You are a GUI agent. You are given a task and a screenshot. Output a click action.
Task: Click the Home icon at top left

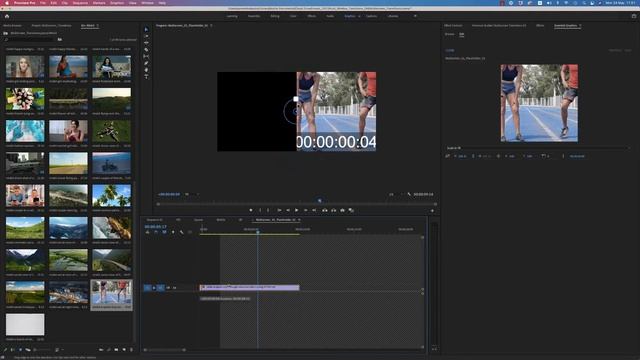point(7,16)
